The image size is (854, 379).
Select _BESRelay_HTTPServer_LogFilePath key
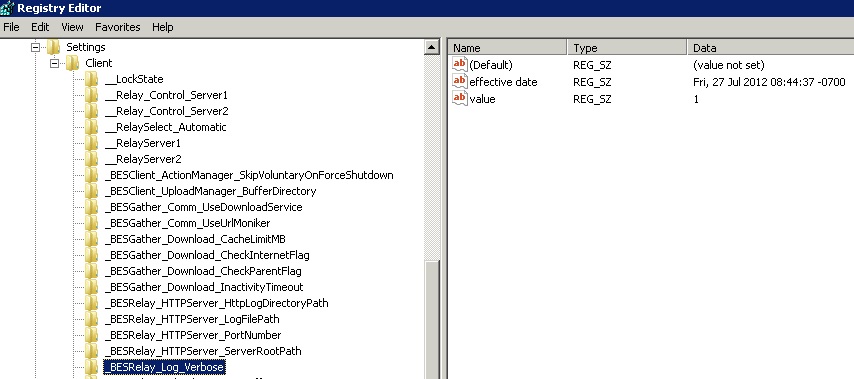(191, 319)
